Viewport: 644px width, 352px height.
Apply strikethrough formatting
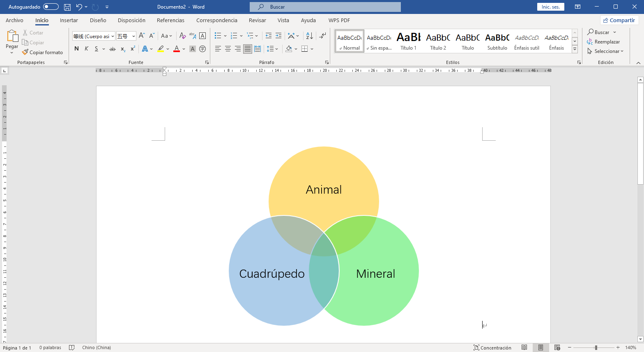(112, 49)
